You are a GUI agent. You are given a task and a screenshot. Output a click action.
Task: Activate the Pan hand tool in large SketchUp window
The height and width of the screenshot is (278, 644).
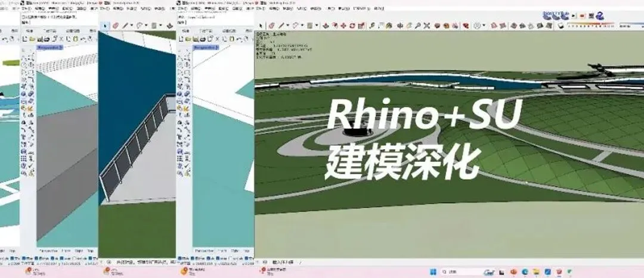[x=408, y=26]
